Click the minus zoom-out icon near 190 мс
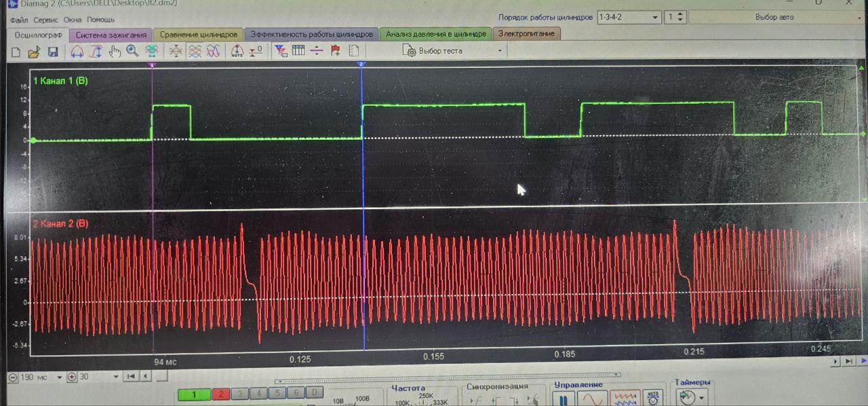 (13, 377)
